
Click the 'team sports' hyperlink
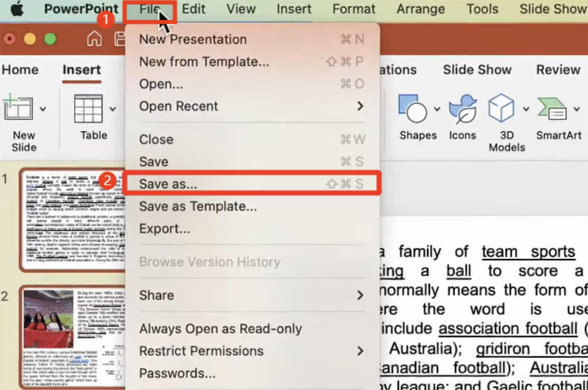click(528, 252)
